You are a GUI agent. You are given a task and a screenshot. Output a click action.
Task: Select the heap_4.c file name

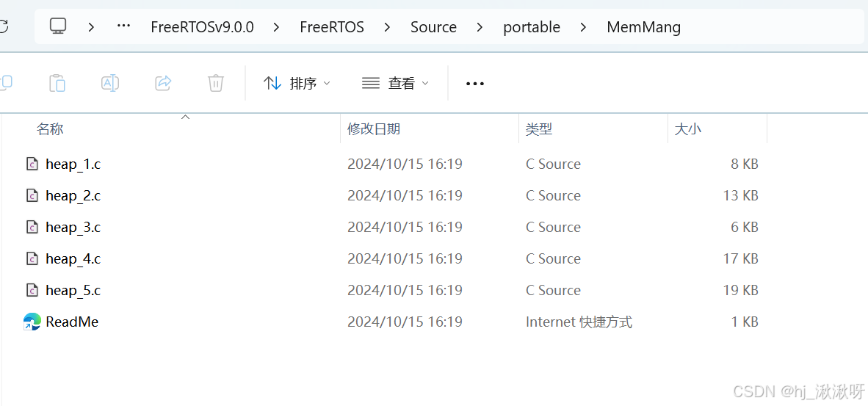pos(73,259)
